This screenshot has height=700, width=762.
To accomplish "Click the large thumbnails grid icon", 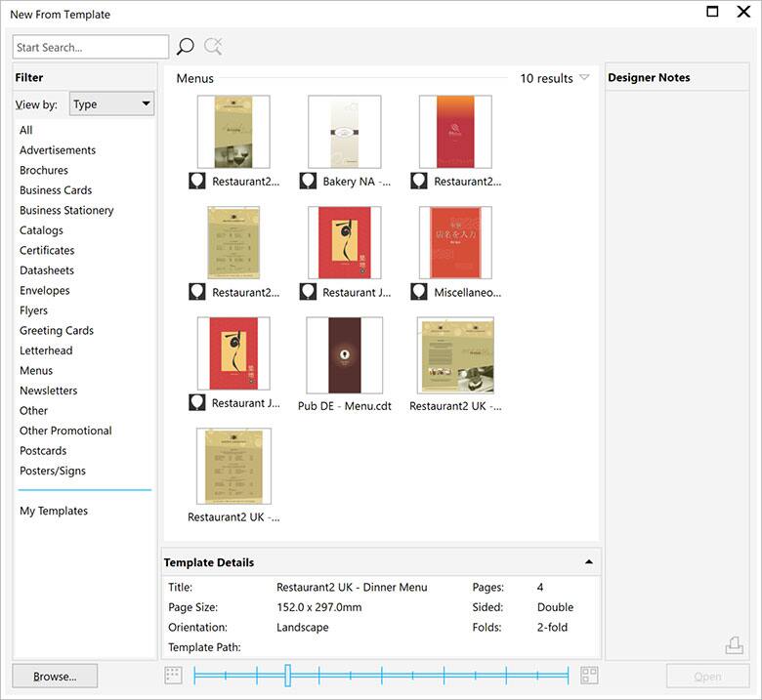I will [589, 675].
